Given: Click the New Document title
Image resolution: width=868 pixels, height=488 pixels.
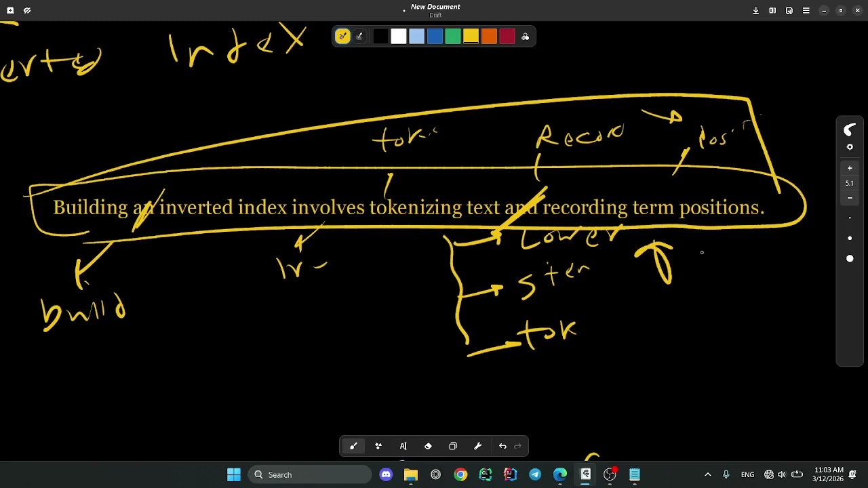Looking at the screenshot, I should [x=435, y=7].
